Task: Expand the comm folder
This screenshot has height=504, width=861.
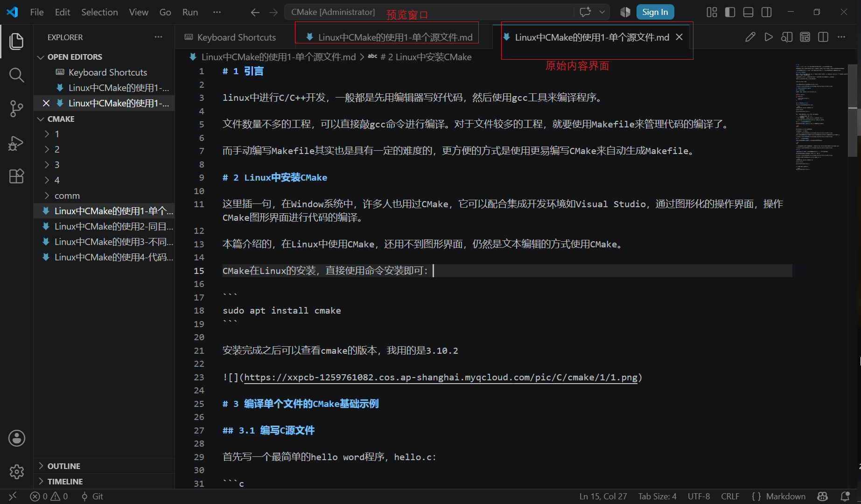Action: pos(105,196)
